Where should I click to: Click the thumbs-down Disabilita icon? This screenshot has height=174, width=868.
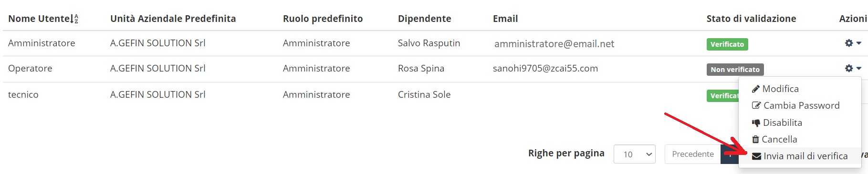756,123
